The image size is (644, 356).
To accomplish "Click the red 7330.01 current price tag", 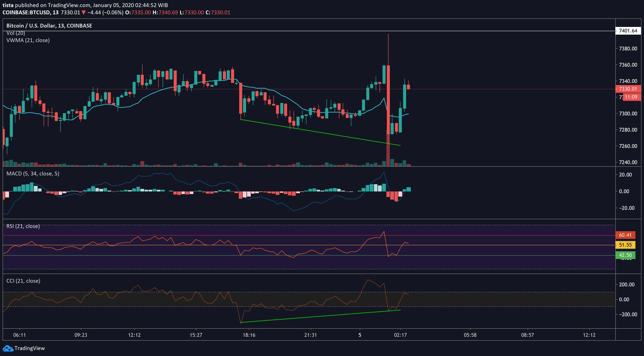I will [x=628, y=89].
